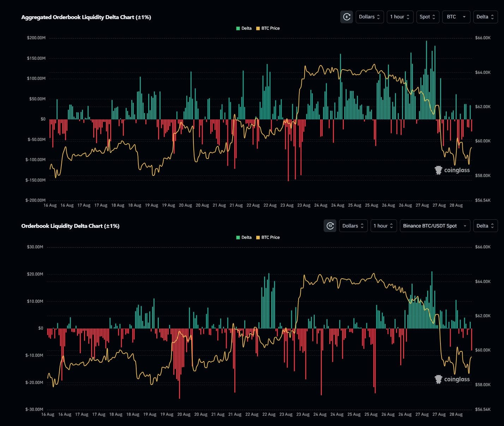Click the Aggregated Orderbook Liquidity Delta Chart title
Image resolution: width=504 pixels, height=426 pixels.
coord(86,17)
